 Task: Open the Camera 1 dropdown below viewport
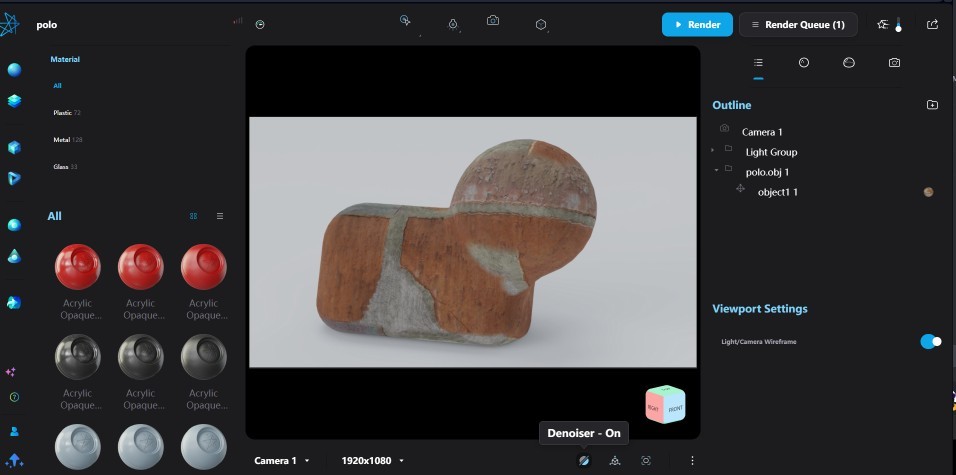coord(282,460)
